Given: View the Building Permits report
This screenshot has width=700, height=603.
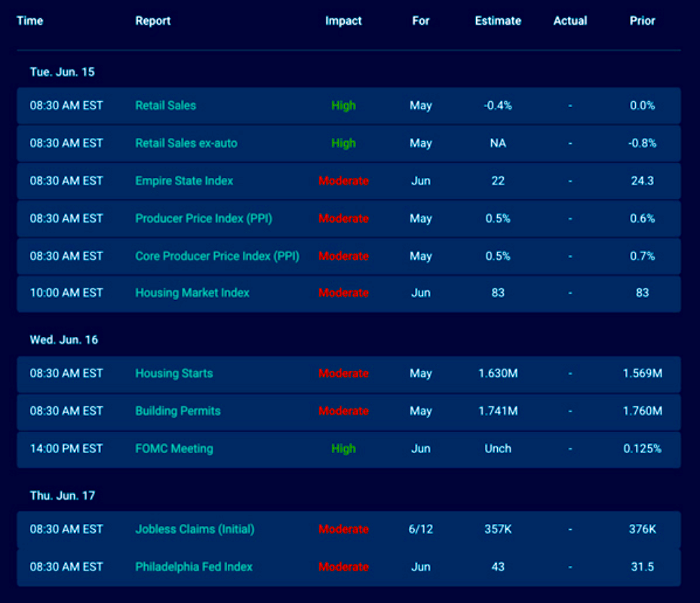Looking at the screenshot, I should (x=178, y=411).
